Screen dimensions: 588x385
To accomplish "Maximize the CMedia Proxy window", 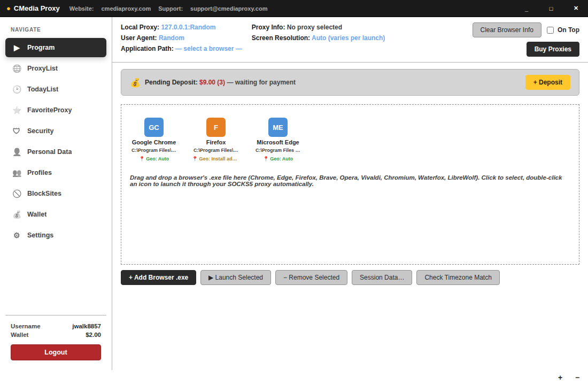I will point(551,9).
